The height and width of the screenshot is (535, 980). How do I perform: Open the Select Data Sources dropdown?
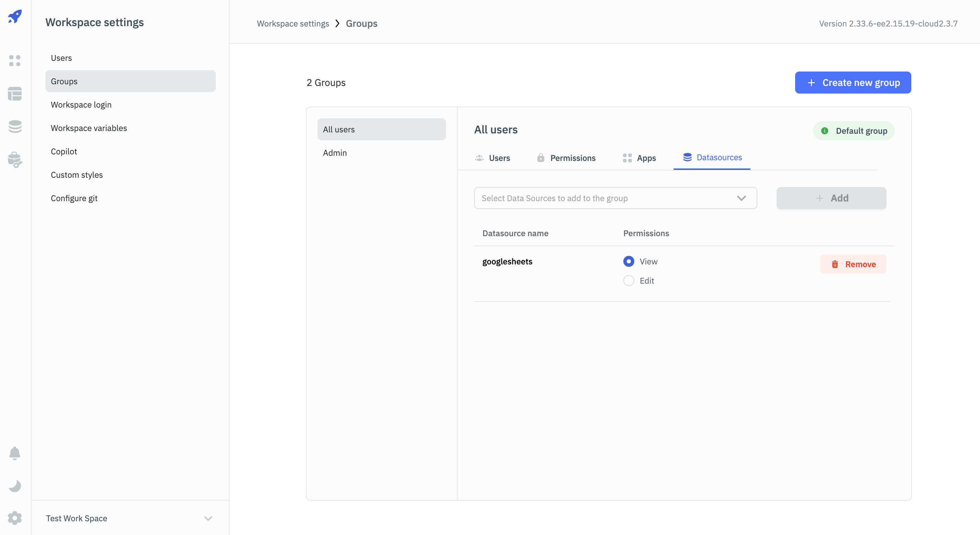pos(615,198)
